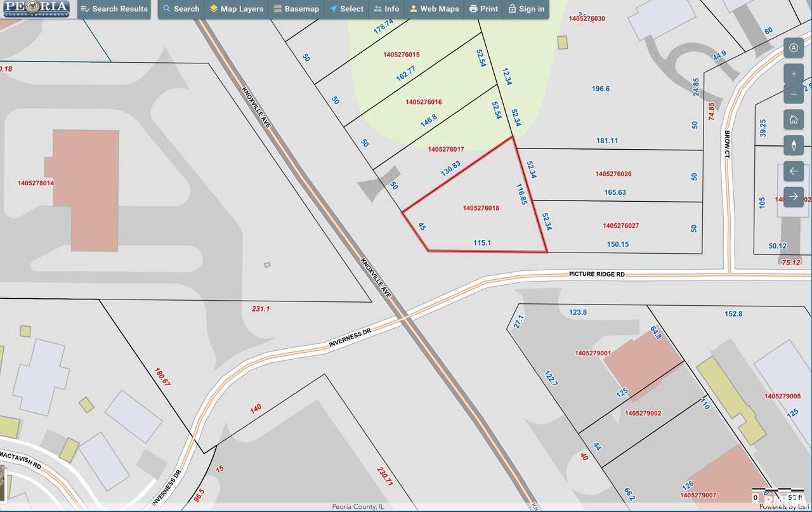
Task: Open the Search Results panel
Action: tap(114, 9)
